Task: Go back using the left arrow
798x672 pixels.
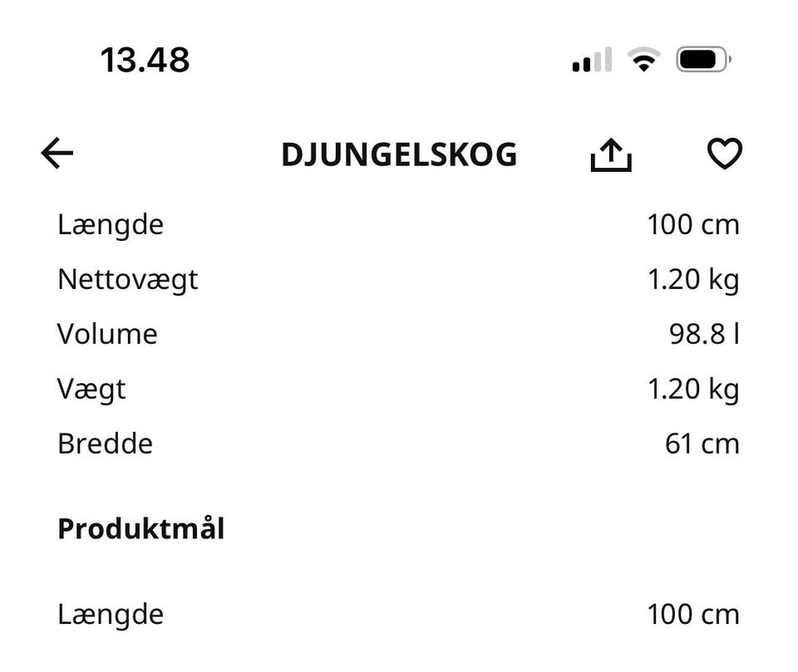Action: tap(57, 154)
